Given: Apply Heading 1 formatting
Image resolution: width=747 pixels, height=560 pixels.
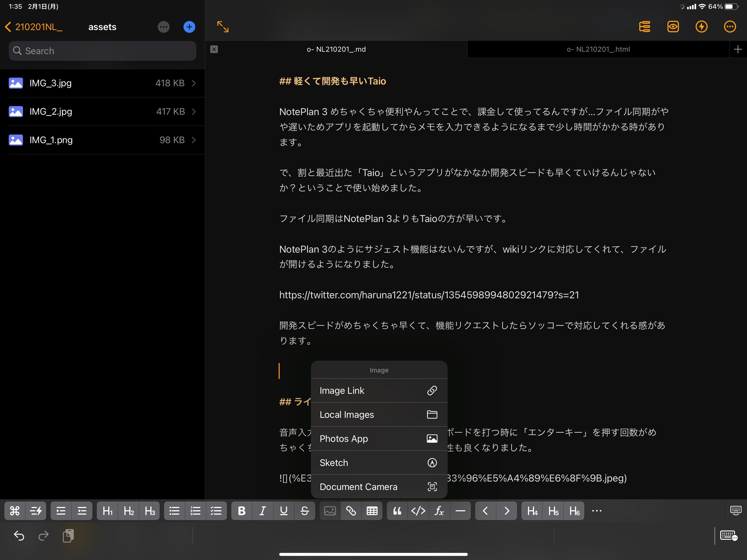Looking at the screenshot, I should [x=107, y=511].
